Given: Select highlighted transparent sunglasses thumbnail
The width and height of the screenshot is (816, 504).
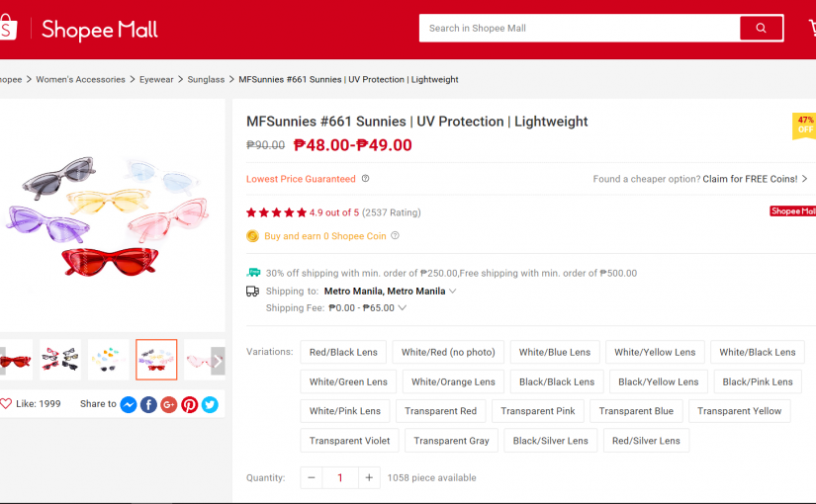Looking at the screenshot, I should [x=156, y=360].
